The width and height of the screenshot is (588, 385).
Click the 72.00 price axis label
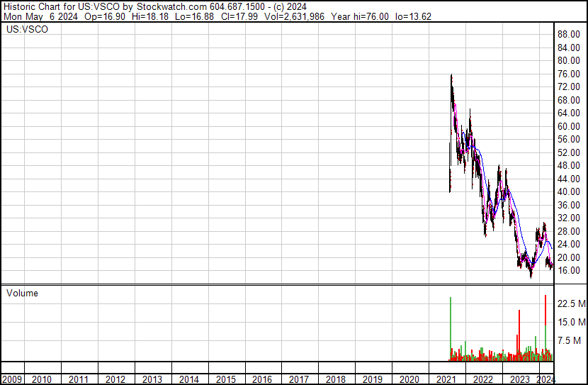coord(569,87)
